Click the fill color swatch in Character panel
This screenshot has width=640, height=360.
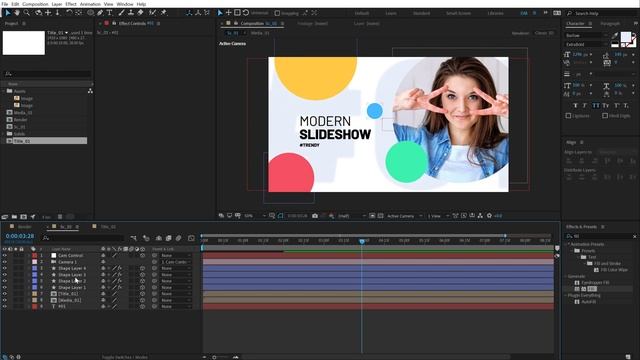coord(626,37)
